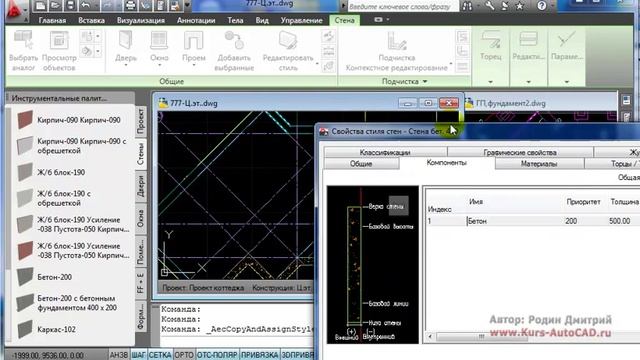Select Бетон-200 с бетонным фундаментом palette tool
The height and width of the screenshot is (360, 640).
pos(67,303)
